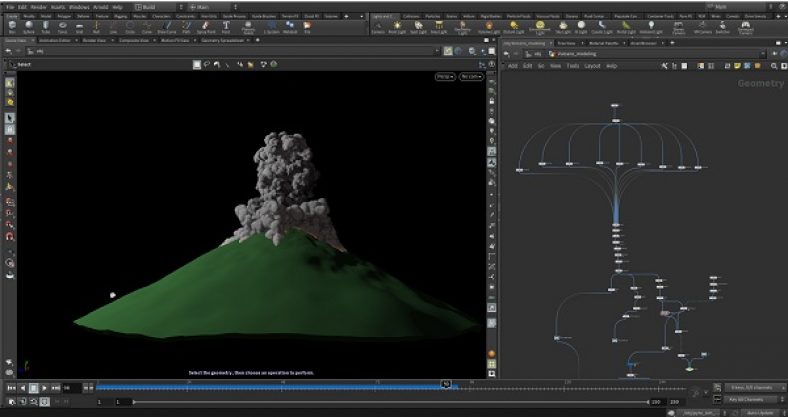The width and height of the screenshot is (788, 417).
Task: Click the current frame marker on timeline
Action: click(x=447, y=384)
